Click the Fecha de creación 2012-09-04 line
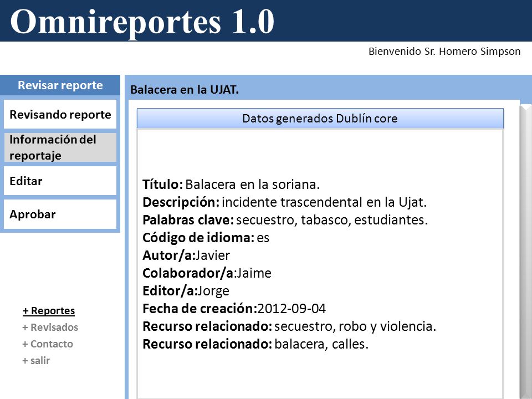Image resolution: width=532 pixels, height=399 pixels. 234,309
